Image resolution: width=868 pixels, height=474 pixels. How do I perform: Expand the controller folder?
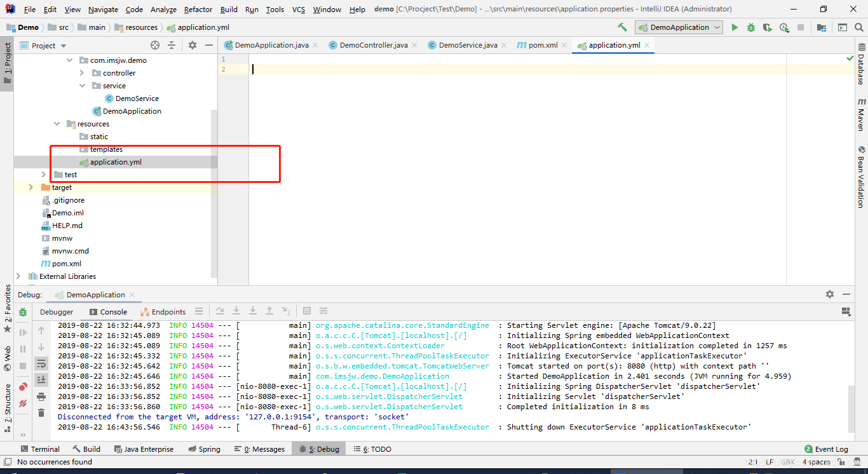pyautogui.click(x=82, y=73)
